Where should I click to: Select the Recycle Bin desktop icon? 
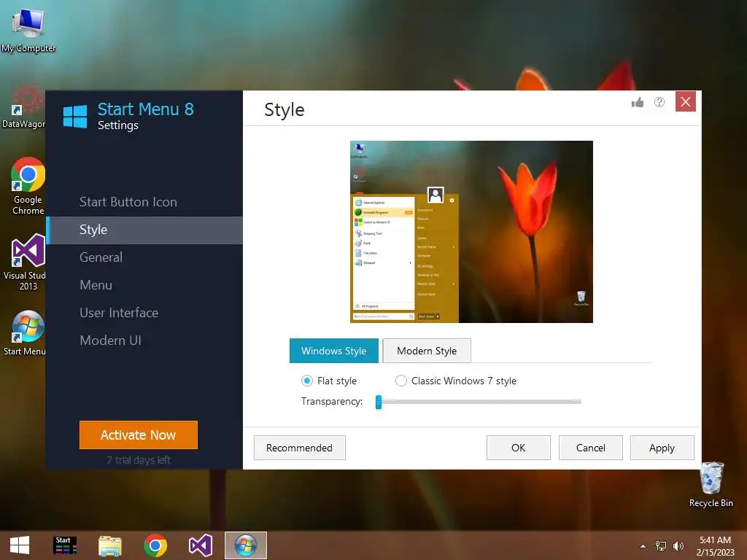(x=711, y=484)
